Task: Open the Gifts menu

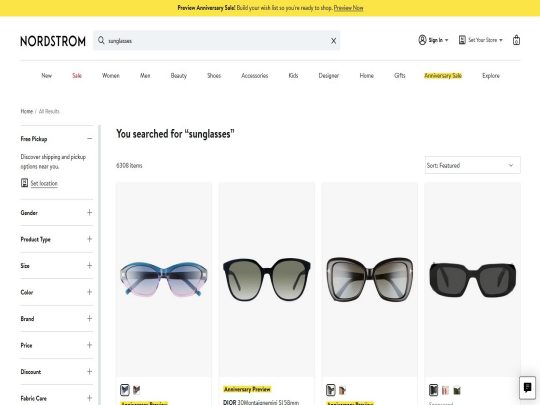Action: tap(400, 75)
